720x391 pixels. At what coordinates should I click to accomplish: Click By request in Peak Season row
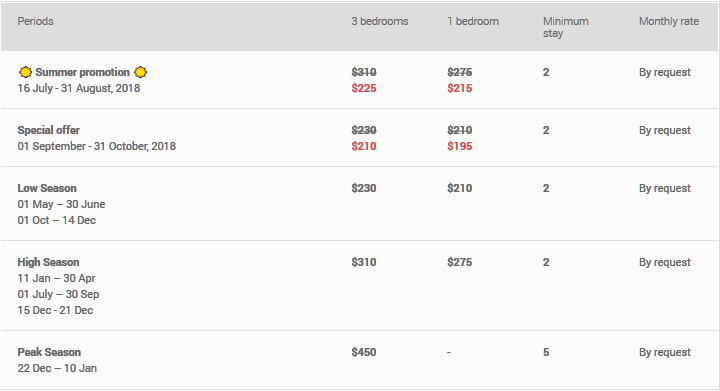(665, 352)
